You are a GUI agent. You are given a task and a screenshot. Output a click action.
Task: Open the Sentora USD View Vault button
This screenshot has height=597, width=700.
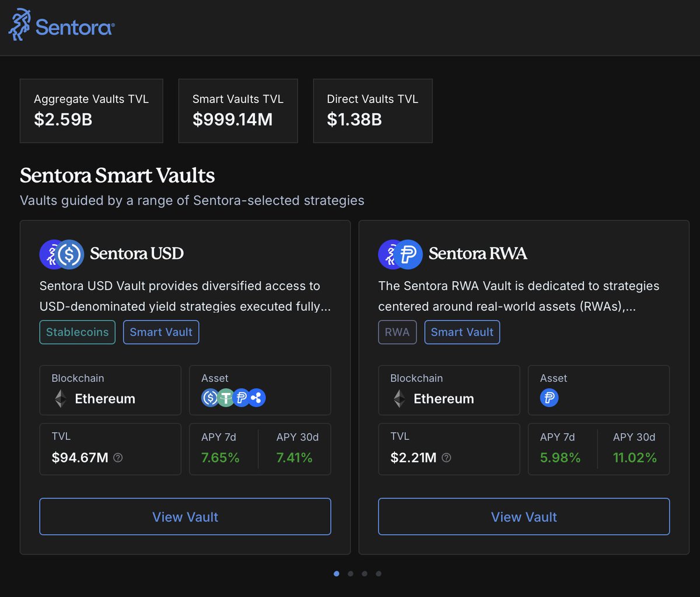(185, 517)
